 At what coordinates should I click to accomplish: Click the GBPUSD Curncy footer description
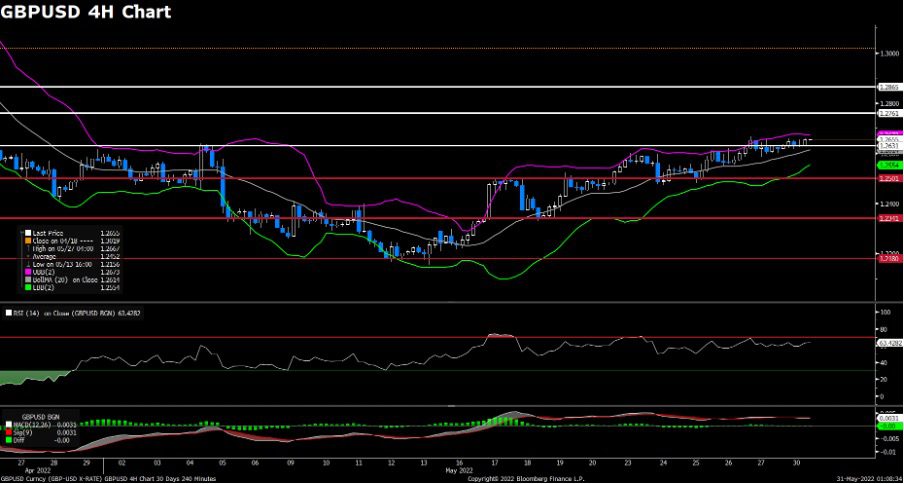tap(109, 479)
